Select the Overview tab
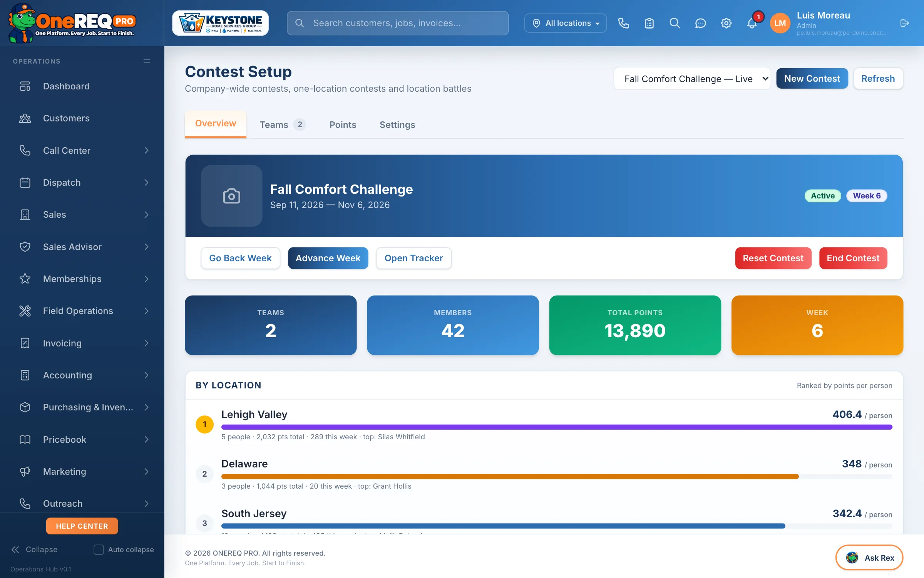This screenshot has height=578, width=924. [x=216, y=124]
